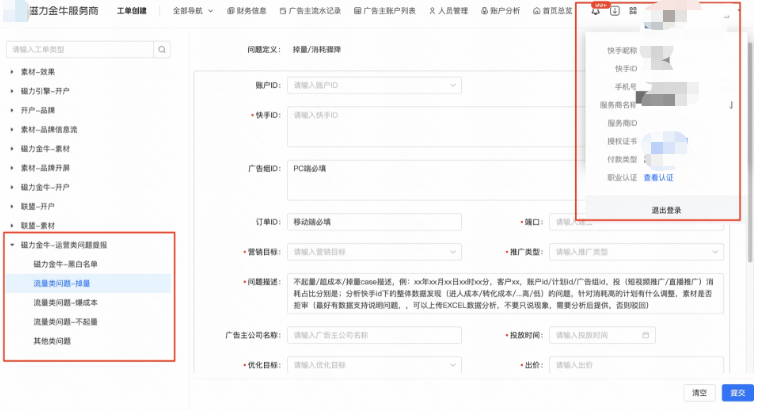The image size is (758, 410).
Task: Click the 磁力金牛服务商 logo title
Action: (x=64, y=11)
